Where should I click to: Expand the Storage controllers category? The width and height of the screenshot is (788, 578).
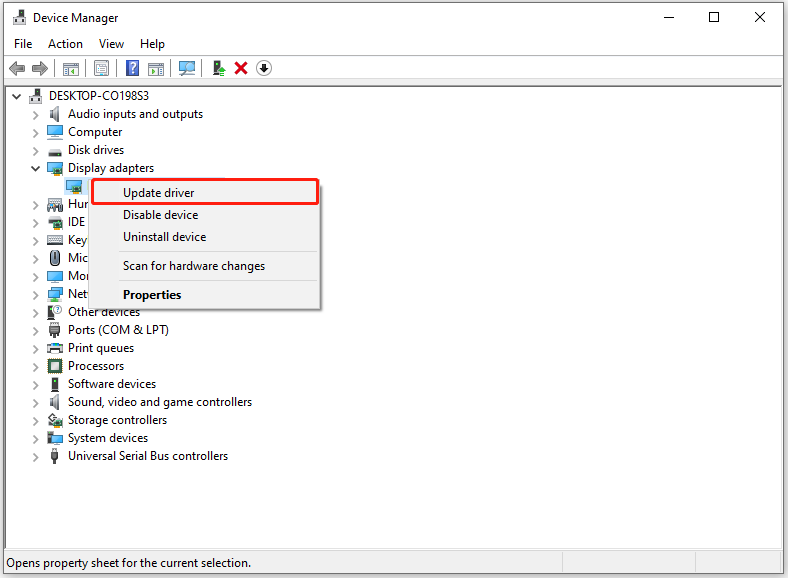point(35,421)
